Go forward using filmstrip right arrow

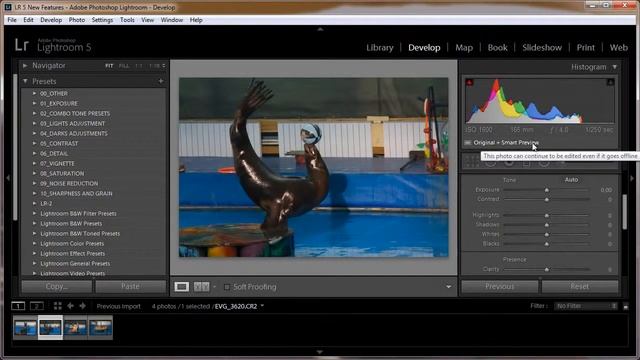[x=82, y=306]
